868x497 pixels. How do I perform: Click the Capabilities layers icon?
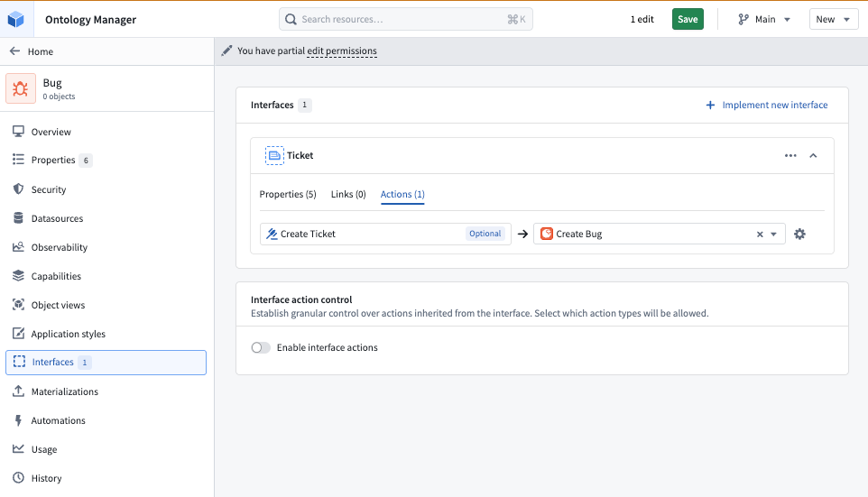pos(18,276)
